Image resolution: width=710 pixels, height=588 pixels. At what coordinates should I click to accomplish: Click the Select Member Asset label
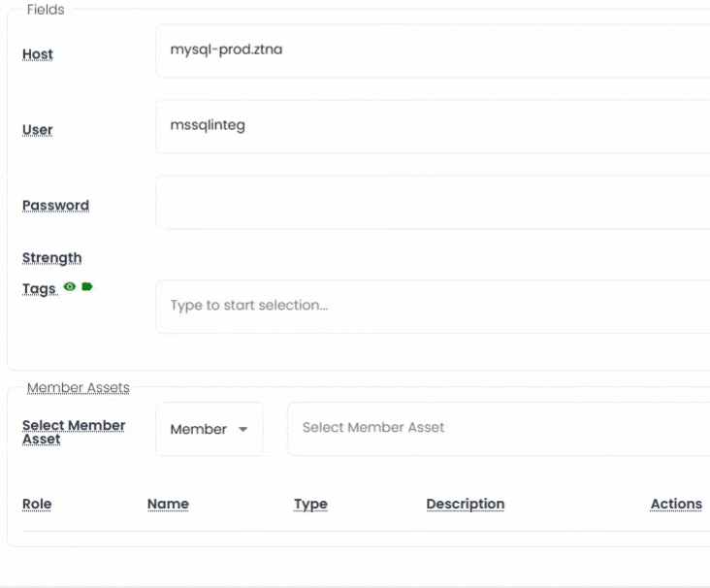(x=74, y=432)
